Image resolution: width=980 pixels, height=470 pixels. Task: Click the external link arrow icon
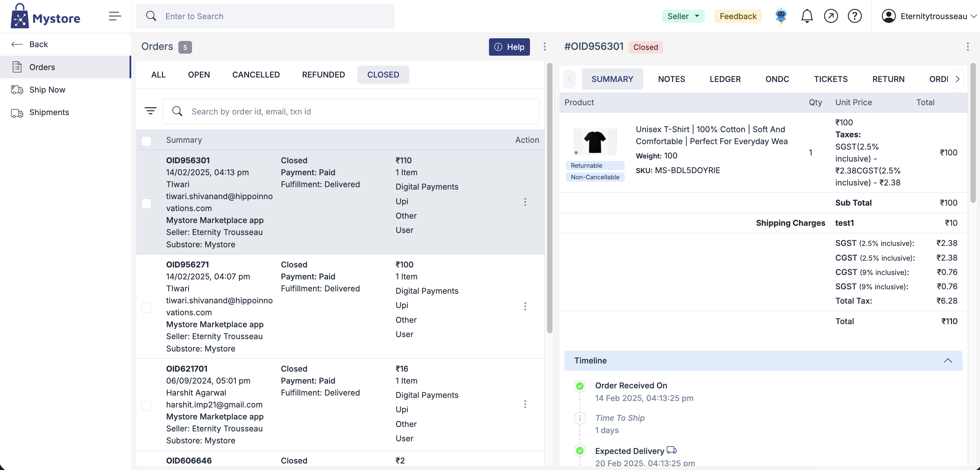pyautogui.click(x=830, y=16)
